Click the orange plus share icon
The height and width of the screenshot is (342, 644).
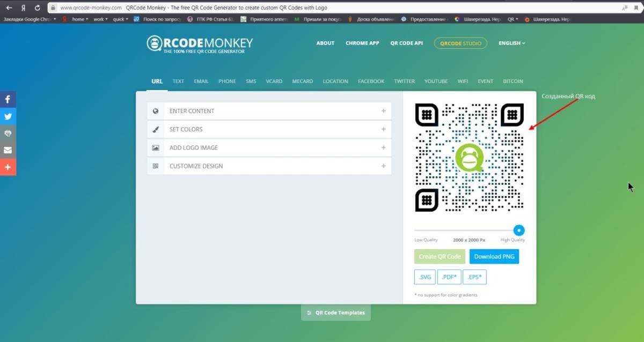pyautogui.click(x=8, y=167)
